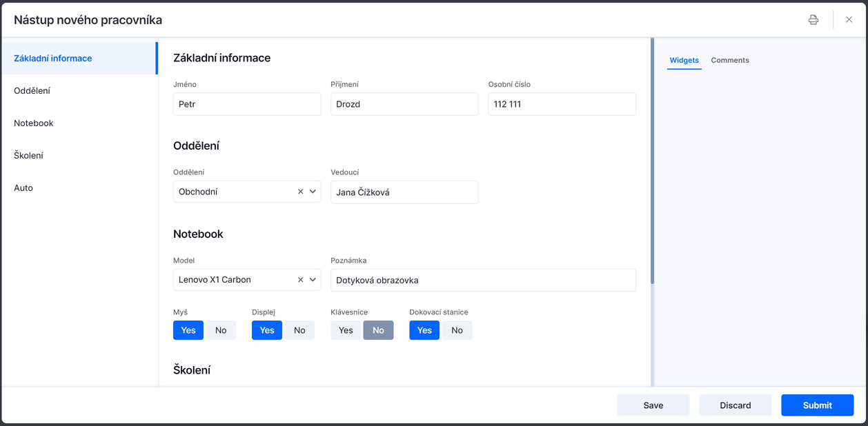The image size is (868, 426).
Task: Print the form using the printer icon
Action: pos(813,19)
